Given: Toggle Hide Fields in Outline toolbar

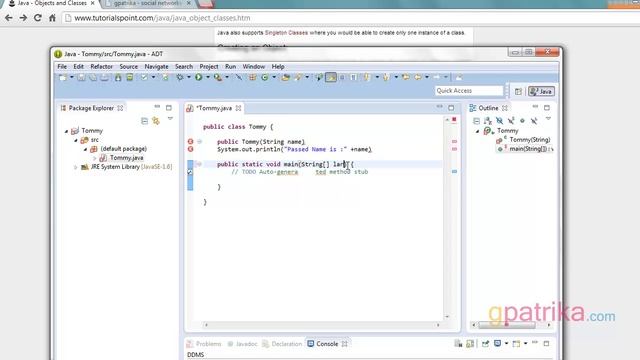Looking at the screenshot, I should pyautogui.click(x=499, y=121).
